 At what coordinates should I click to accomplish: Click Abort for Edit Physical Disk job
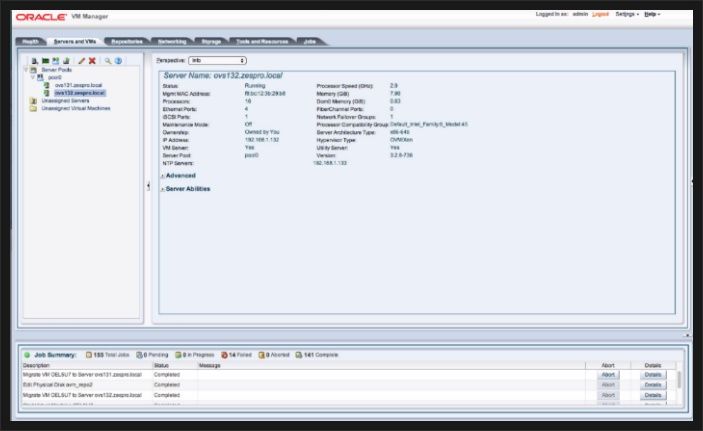tap(608, 385)
